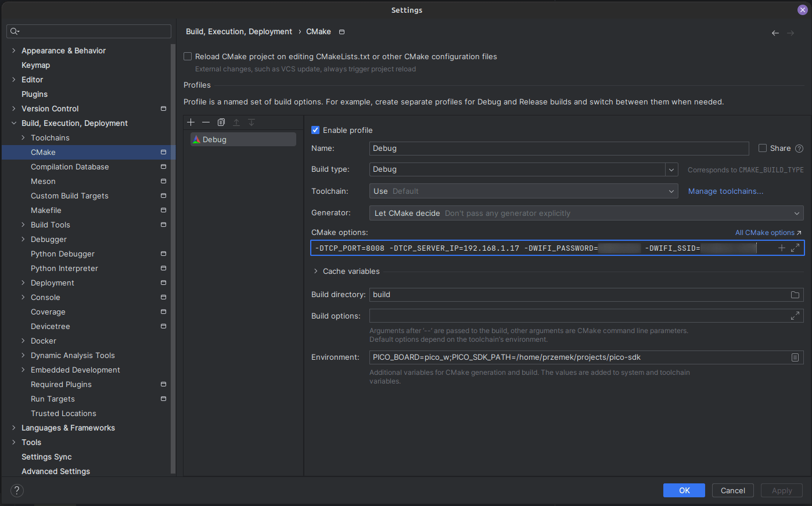
Task: Click project-level icon on Required Plugins row
Action: (163, 384)
